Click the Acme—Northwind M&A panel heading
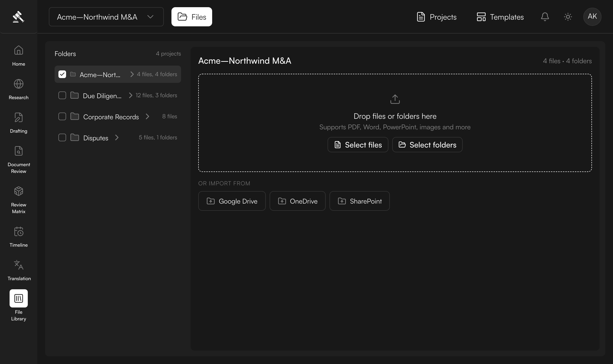Screen dimensions: 613x364 (x=245, y=61)
